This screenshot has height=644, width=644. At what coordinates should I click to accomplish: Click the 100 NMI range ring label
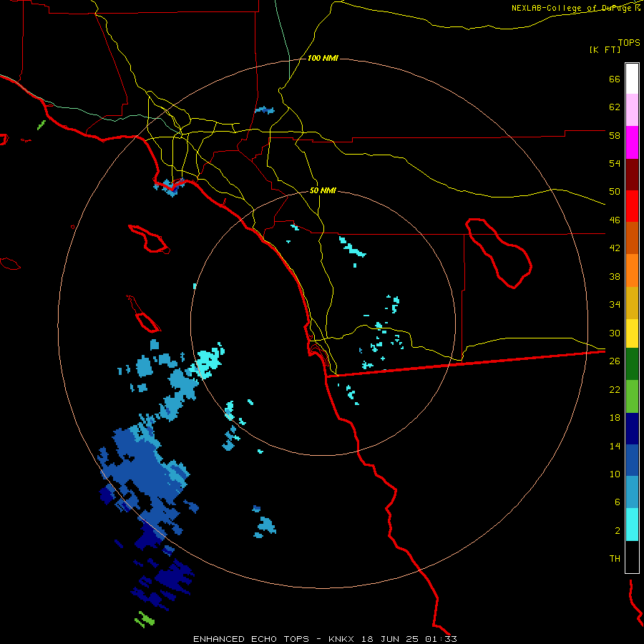tap(323, 59)
